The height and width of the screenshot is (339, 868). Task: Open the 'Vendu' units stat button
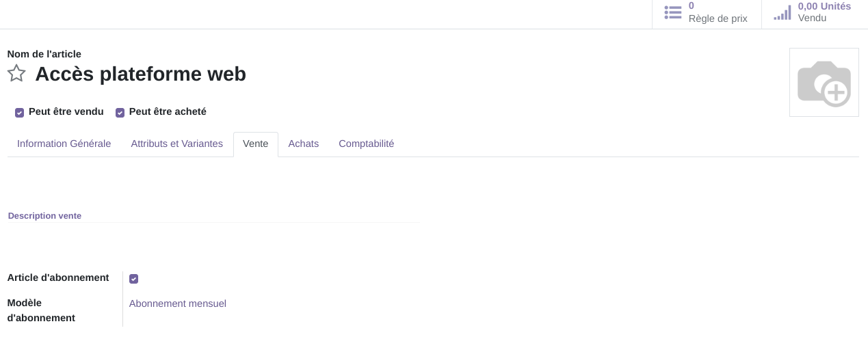[x=815, y=12]
